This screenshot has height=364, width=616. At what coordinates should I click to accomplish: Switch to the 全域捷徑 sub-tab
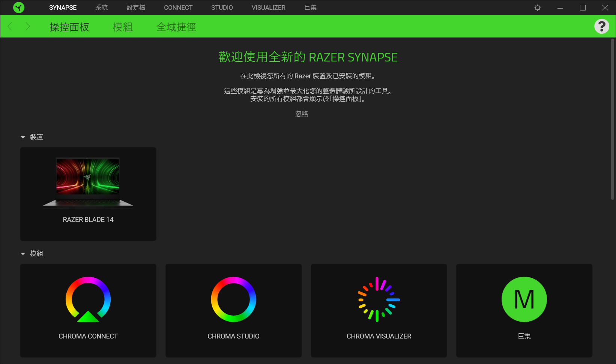176,27
